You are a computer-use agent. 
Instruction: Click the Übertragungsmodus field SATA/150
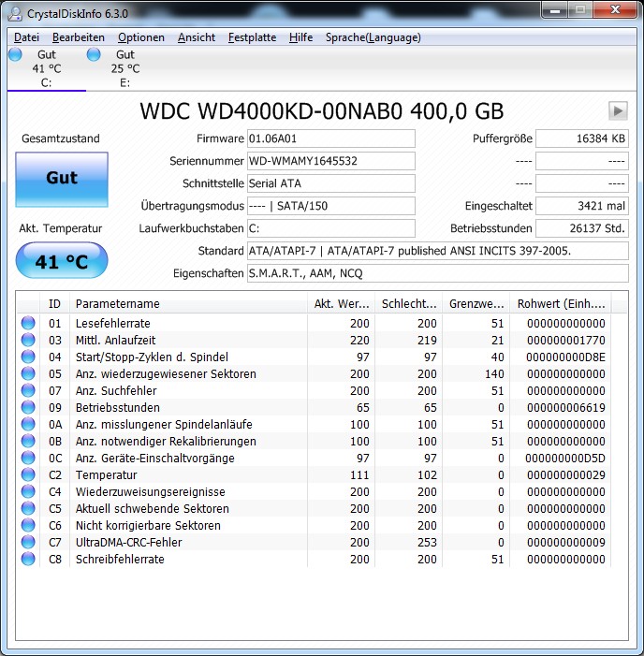331,206
